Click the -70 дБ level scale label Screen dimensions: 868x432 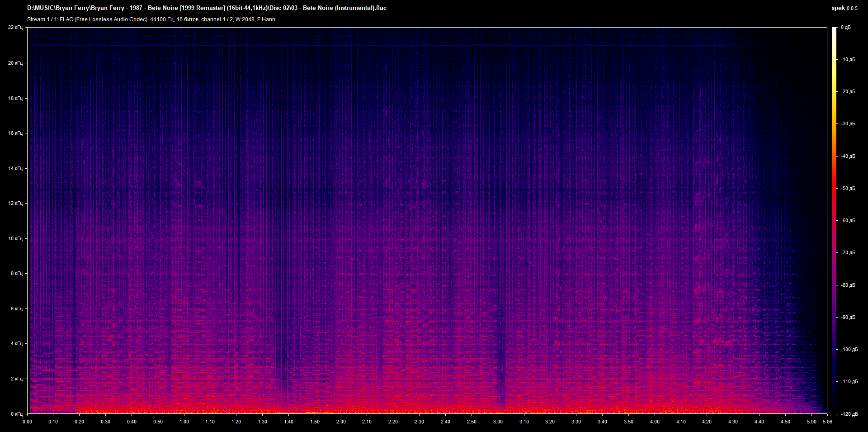[x=848, y=252]
